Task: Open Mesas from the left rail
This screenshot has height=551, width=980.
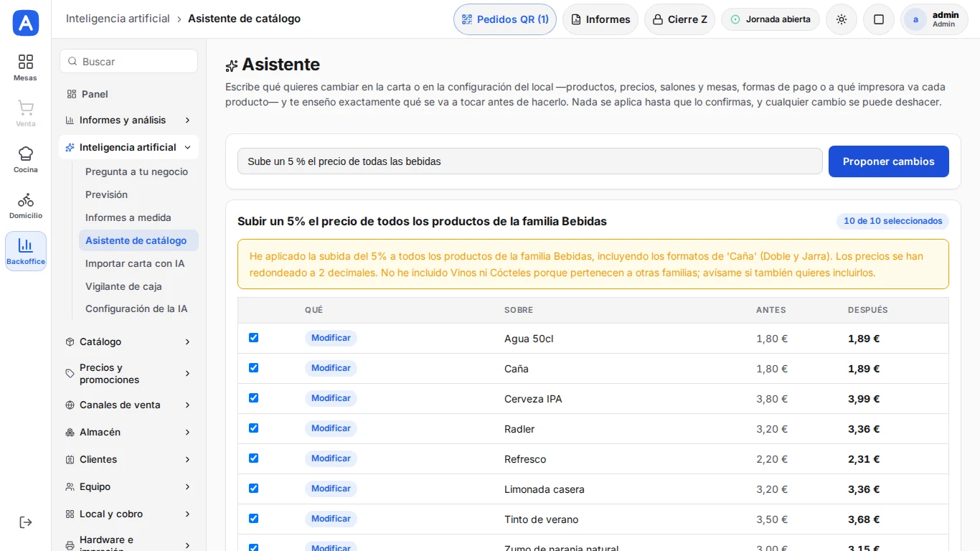Action: [x=26, y=67]
